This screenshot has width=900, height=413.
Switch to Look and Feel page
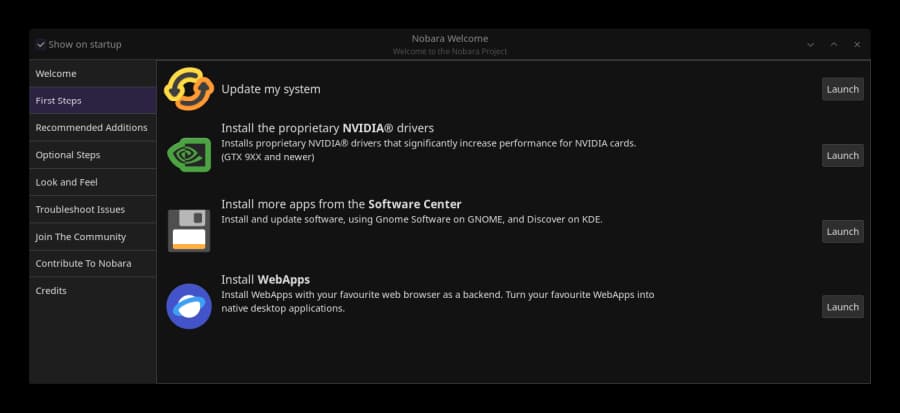point(92,182)
